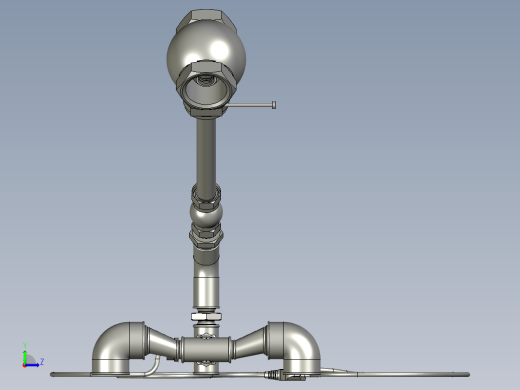Screen dimensions: 520x390
Task: Select the small ball joint on the pipe
Action: pos(206,213)
